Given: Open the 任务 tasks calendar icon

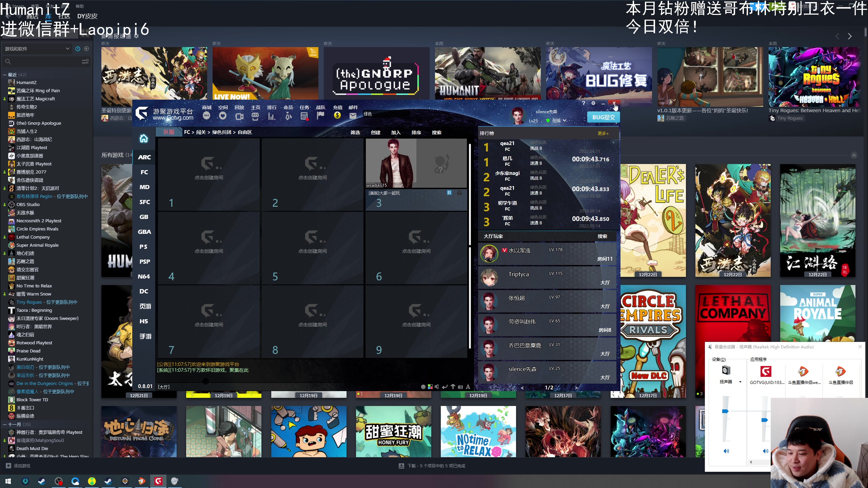Looking at the screenshot, I should point(304,116).
